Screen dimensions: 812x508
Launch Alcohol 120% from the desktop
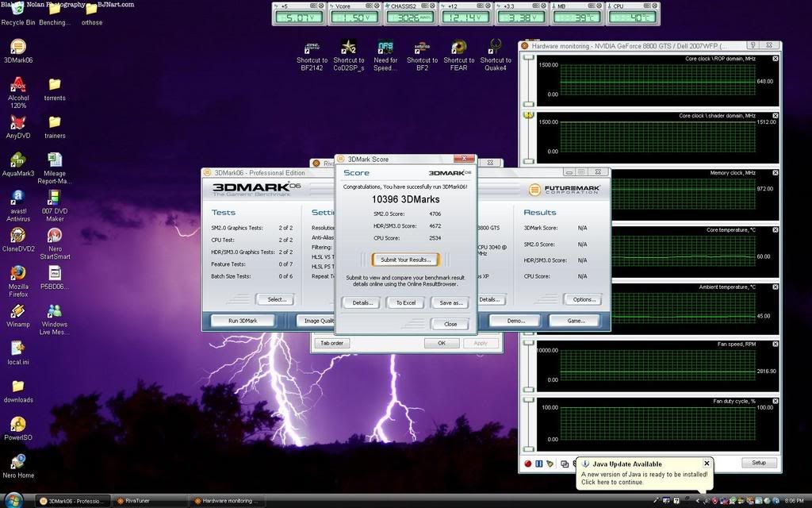pos(18,92)
